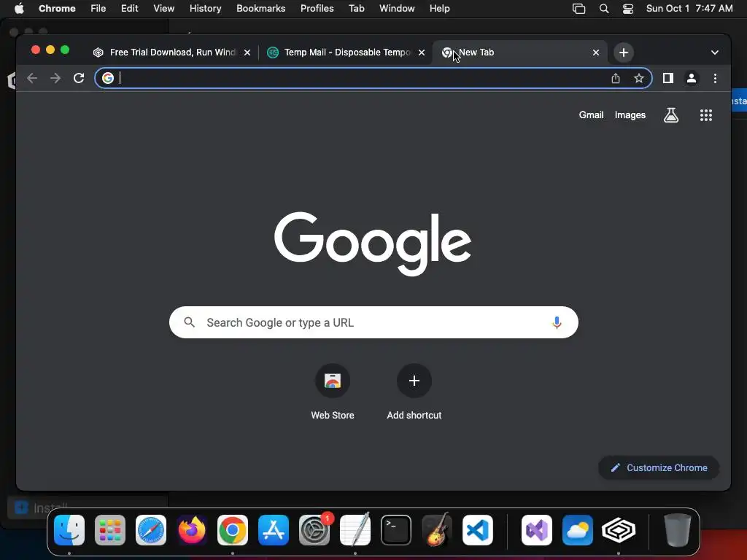Open the profile avatar menu

pyautogui.click(x=692, y=78)
